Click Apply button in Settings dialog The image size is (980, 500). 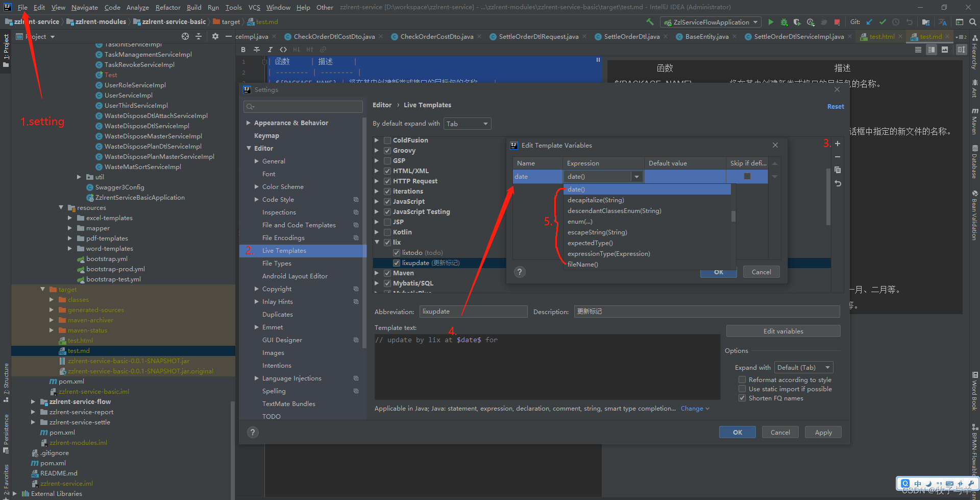point(823,433)
